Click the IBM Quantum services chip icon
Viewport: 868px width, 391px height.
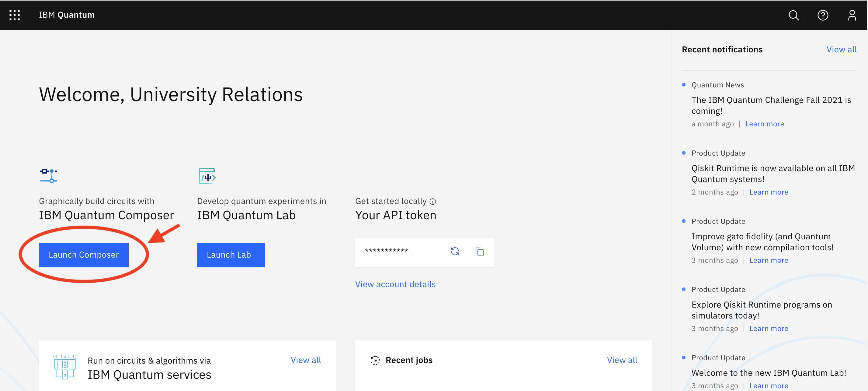(x=65, y=367)
